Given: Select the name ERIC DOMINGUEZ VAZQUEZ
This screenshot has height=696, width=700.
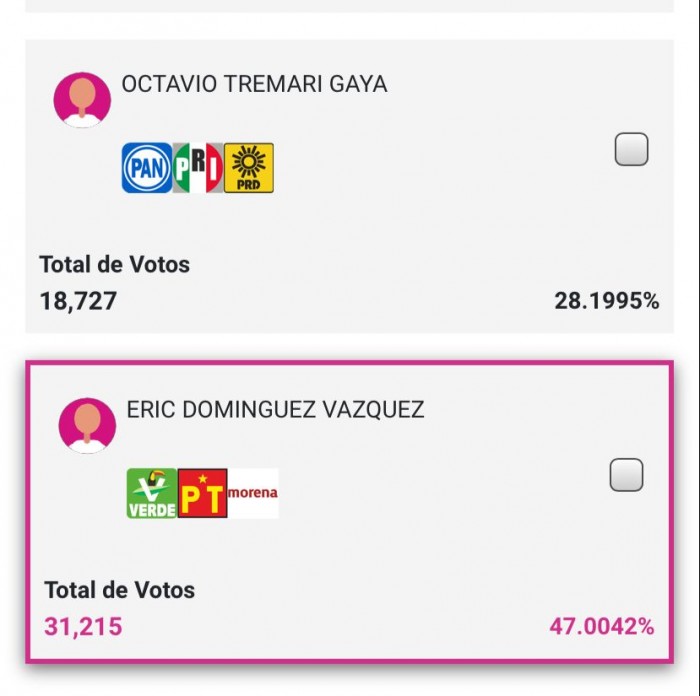Looking at the screenshot, I should (x=275, y=410).
